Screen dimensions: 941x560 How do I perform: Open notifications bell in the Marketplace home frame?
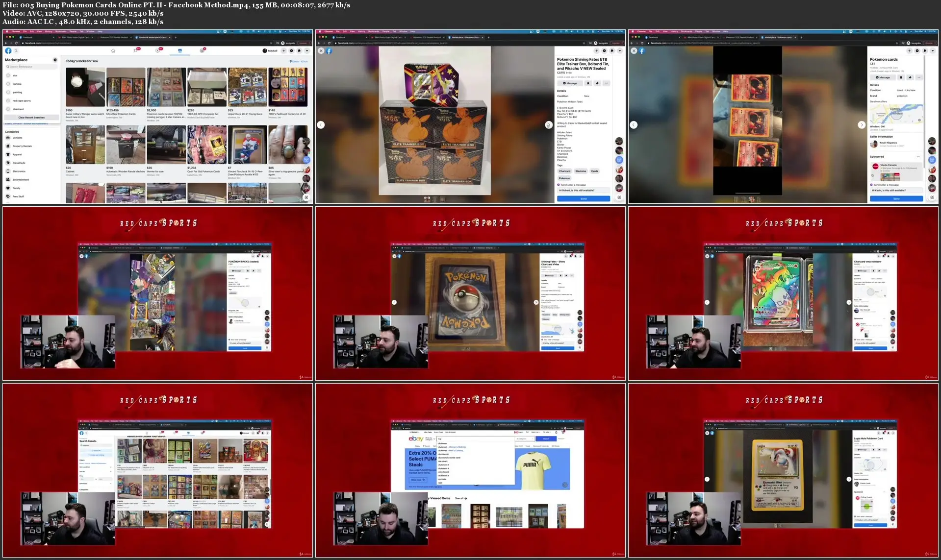click(299, 51)
